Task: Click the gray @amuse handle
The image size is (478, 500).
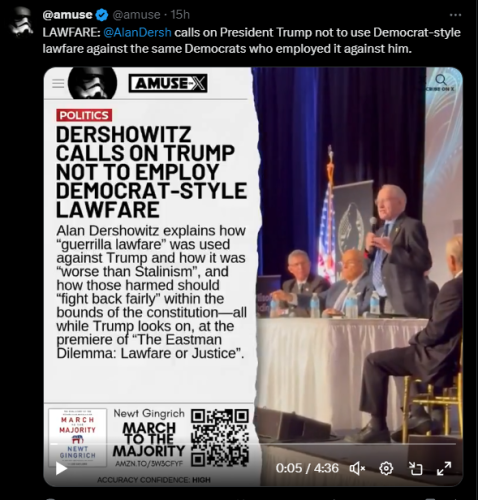Action: (x=136, y=15)
